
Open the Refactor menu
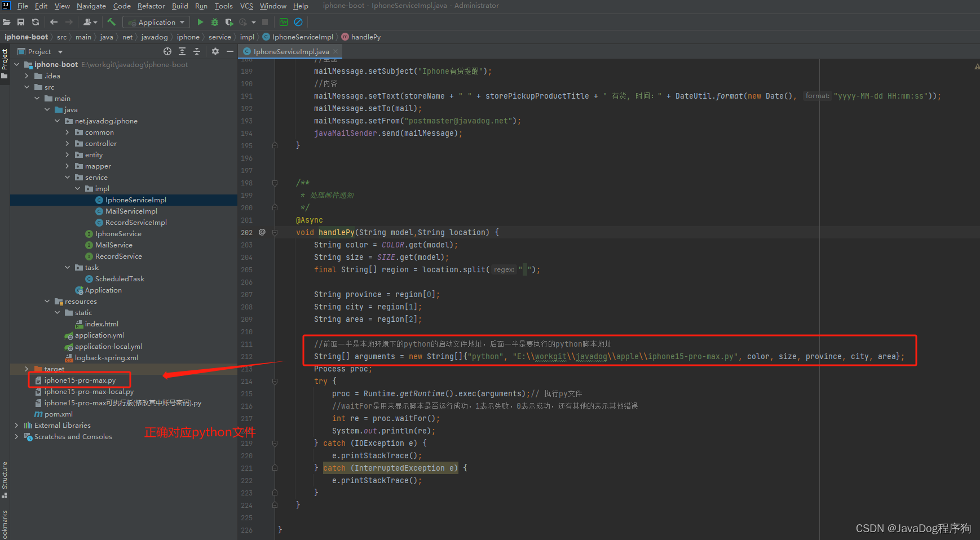tap(151, 6)
